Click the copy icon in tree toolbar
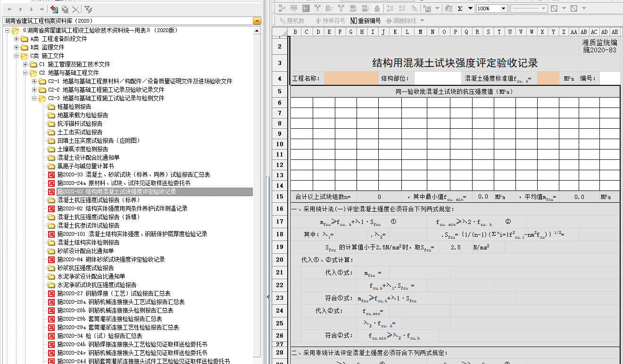The width and height of the screenshot is (623, 364). pyautogui.click(x=65, y=9)
